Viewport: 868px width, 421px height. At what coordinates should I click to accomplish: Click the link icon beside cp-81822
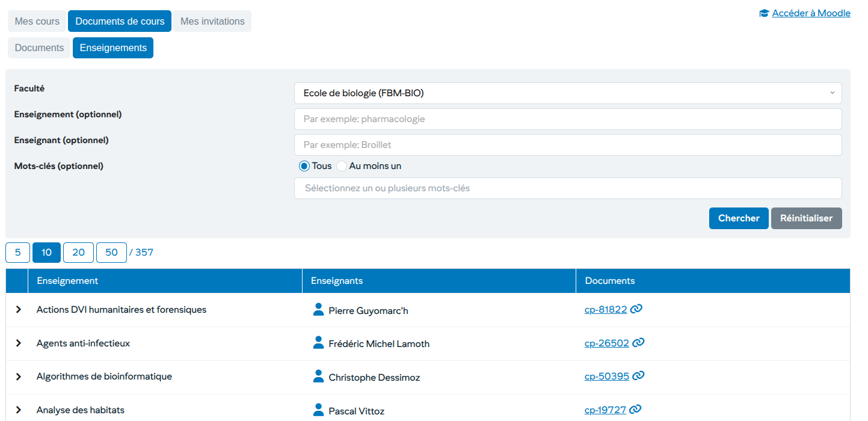point(636,309)
